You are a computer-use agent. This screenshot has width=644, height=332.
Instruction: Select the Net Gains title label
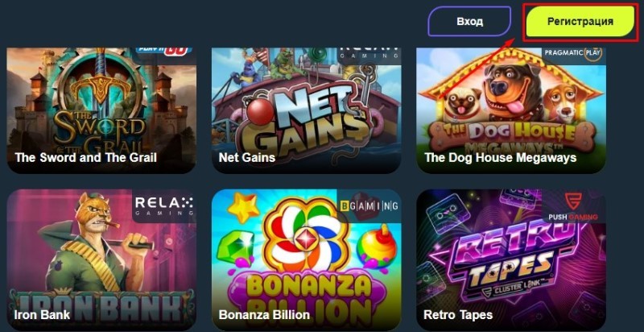pos(247,157)
